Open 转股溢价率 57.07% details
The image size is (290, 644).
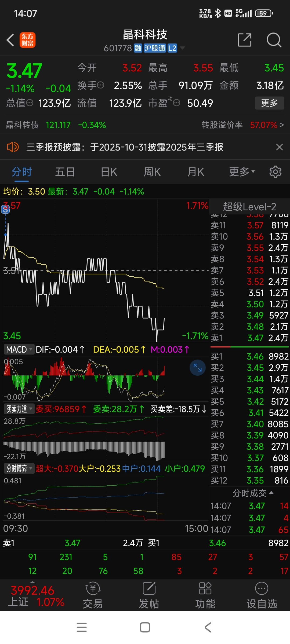[242, 125]
